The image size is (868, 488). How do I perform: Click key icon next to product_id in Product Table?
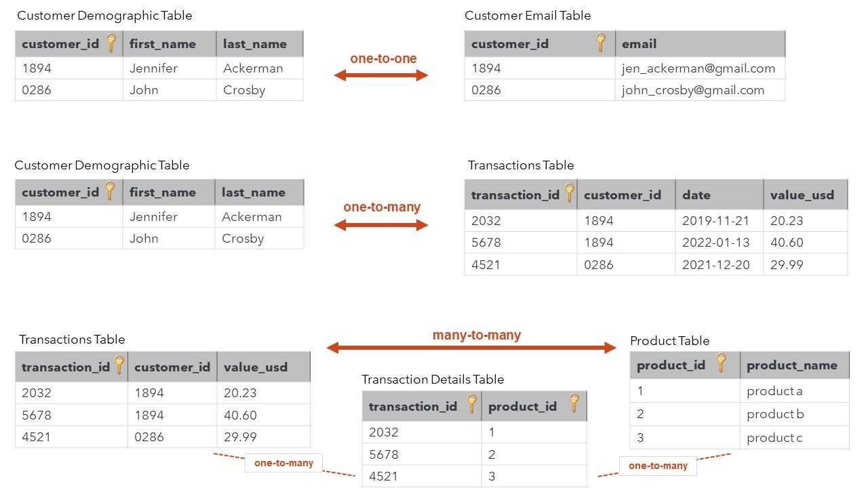pos(721,363)
